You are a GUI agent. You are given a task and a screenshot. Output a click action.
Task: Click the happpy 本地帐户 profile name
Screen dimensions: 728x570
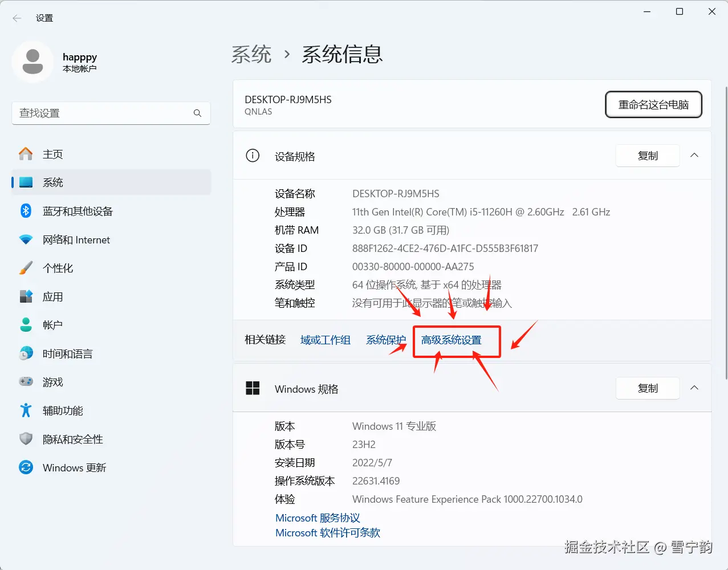[80, 62]
